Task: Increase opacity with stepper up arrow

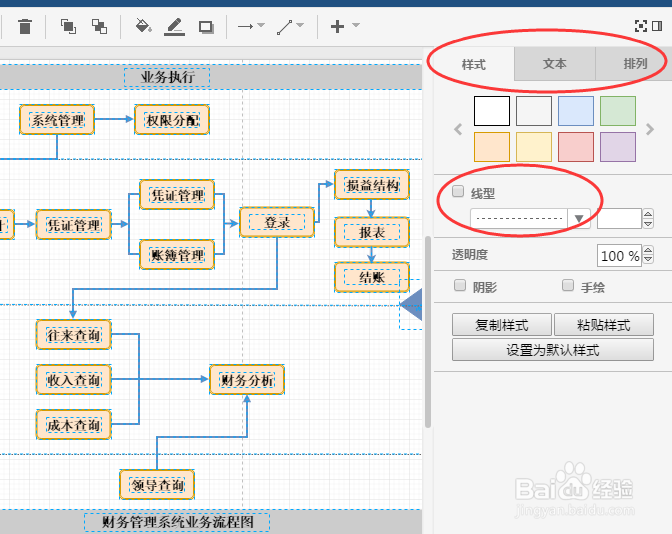Action: click(648, 251)
